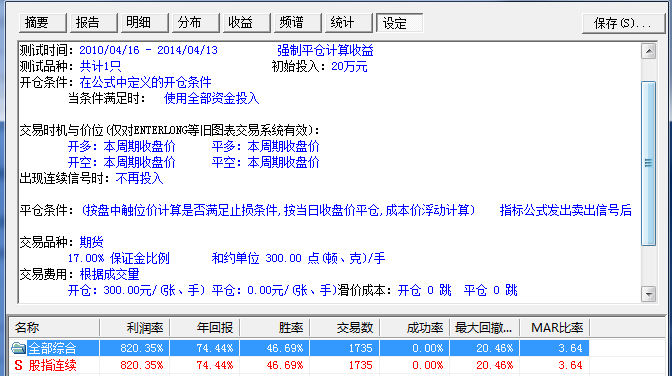Screen dimensions: 672x376
Task: Click the 开仓: 300.00元 fee value
Action: [x=137, y=290]
